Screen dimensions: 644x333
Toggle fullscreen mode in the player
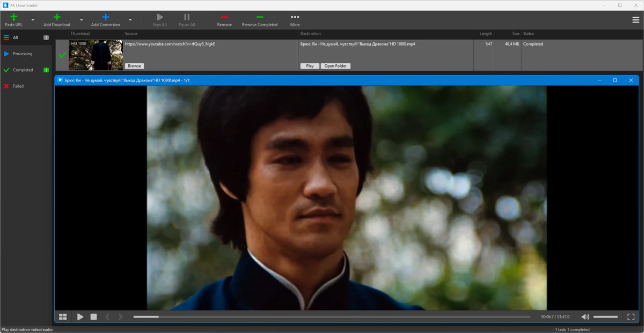631,317
